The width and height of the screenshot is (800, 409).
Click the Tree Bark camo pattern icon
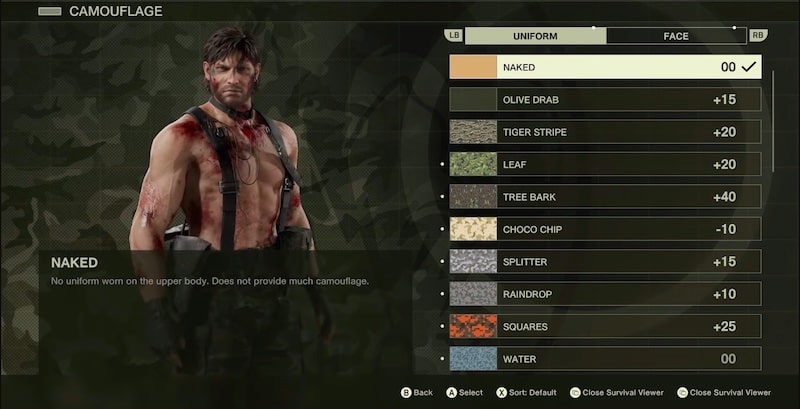473,197
